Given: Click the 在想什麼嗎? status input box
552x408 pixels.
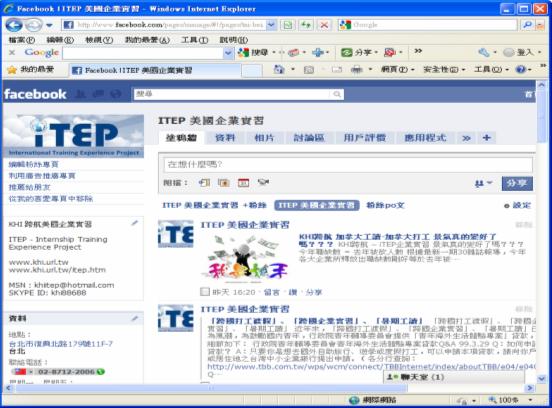Looking at the screenshot, I should point(348,164).
